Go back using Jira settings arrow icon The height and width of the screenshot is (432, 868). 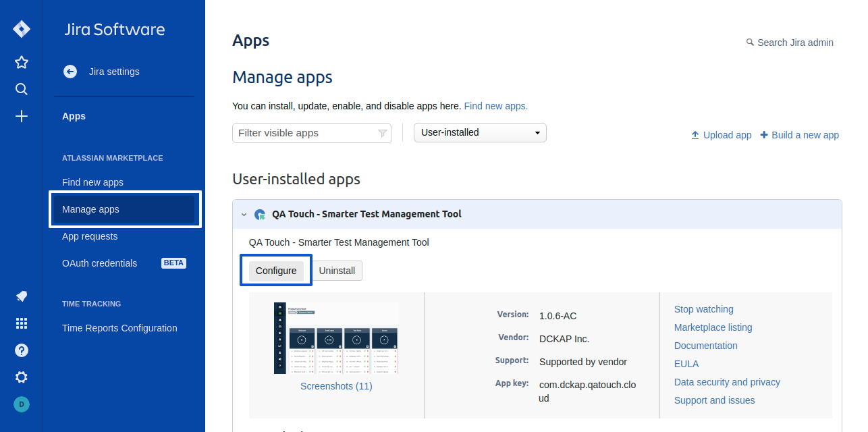(70, 72)
